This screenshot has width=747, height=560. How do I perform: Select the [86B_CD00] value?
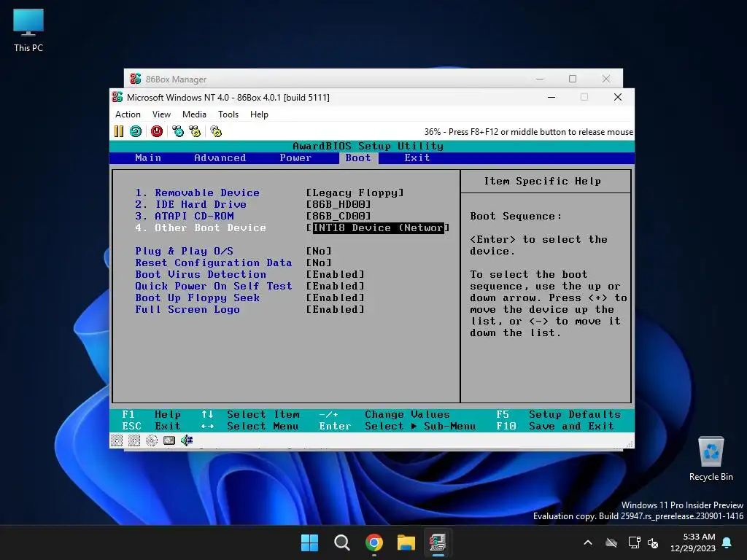pos(338,216)
